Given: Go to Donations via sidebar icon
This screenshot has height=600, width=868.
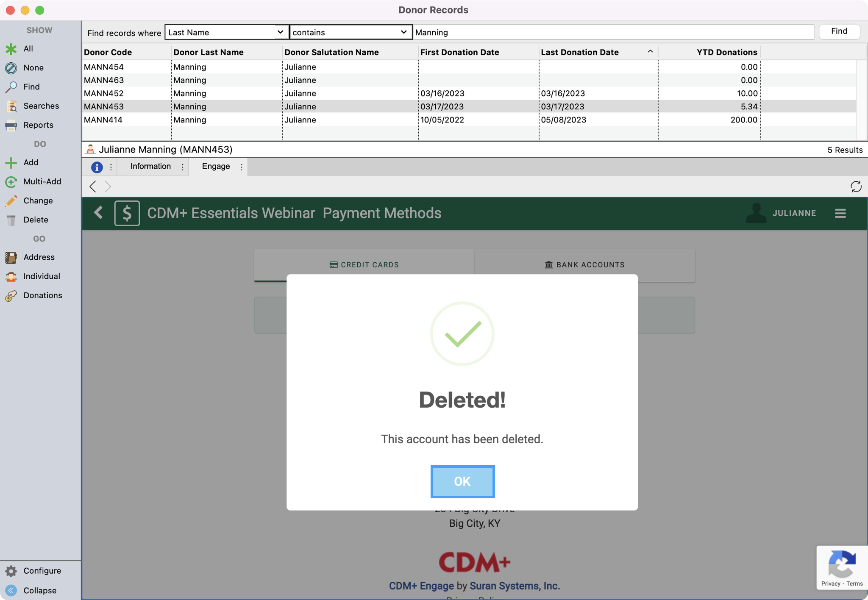Looking at the screenshot, I should tap(11, 296).
